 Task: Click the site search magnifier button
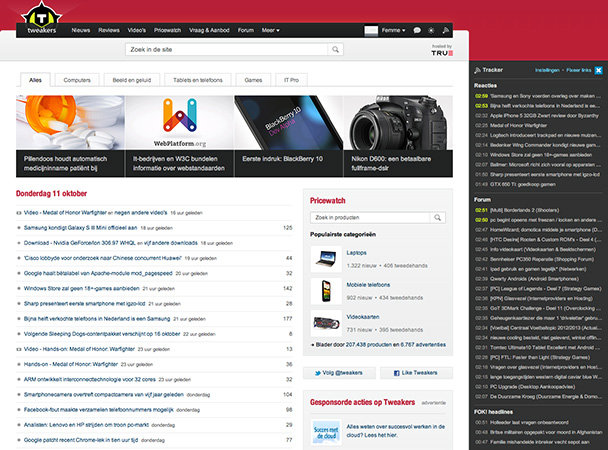pos(335,50)
